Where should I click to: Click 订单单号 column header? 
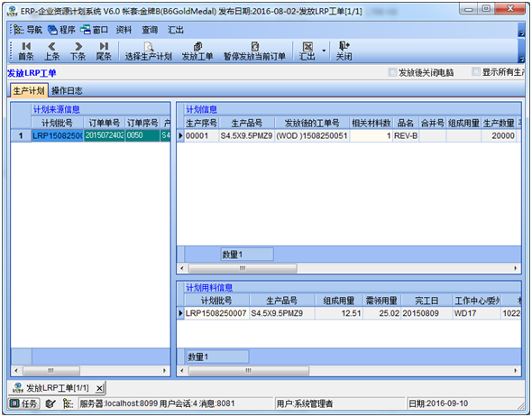click(x=105, y=123)
